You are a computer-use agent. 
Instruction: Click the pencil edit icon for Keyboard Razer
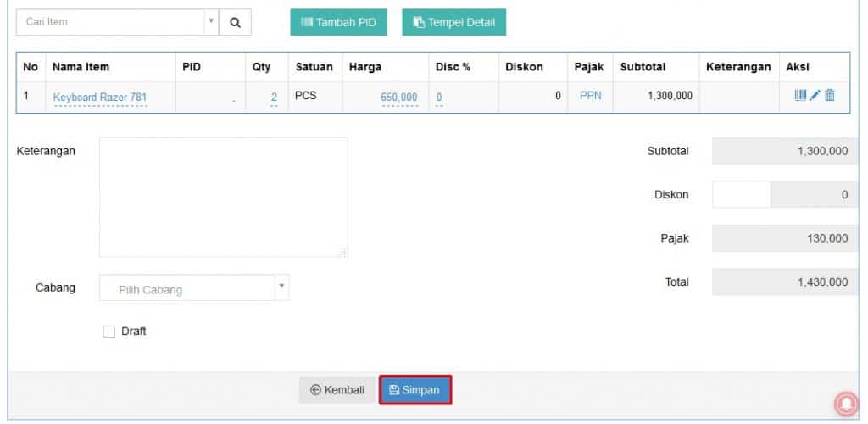[x=815, y=96]
